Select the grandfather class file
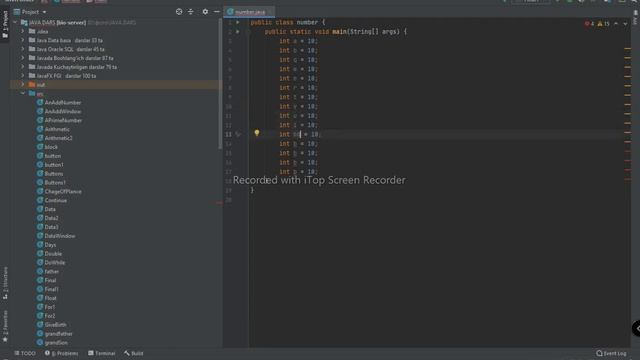The height and width of the screenshot is (360, 640). [59, 334]
